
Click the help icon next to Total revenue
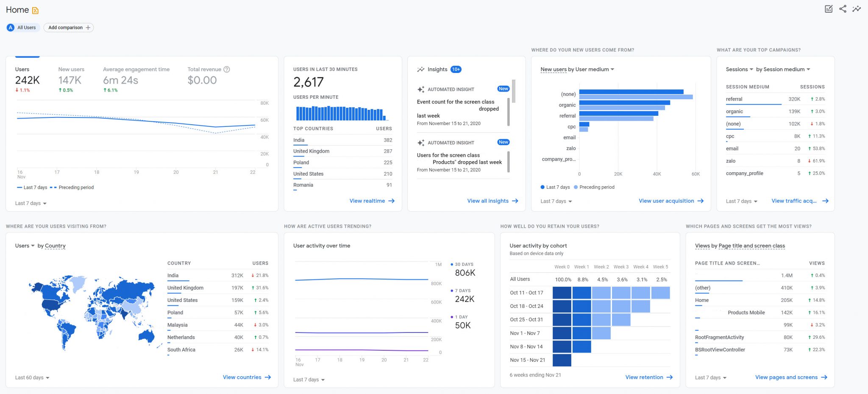point(226,69)
